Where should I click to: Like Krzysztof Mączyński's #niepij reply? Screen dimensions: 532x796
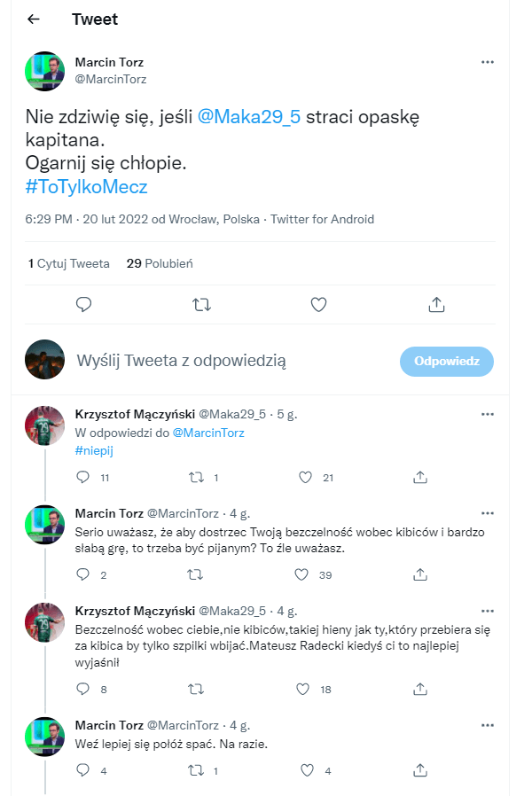click(306, 477)
